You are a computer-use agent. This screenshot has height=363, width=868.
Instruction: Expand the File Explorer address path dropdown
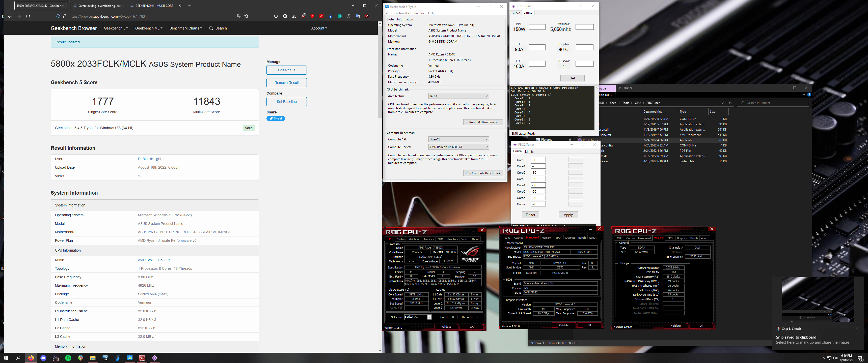pos(722,103)
